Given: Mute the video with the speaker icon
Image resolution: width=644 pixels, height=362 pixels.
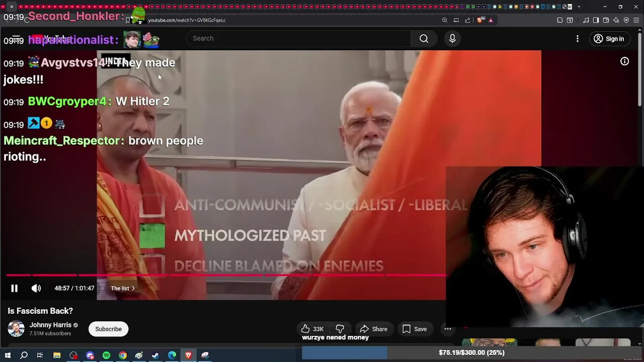Looking at the screenshot, I should [x=36, y=288].
